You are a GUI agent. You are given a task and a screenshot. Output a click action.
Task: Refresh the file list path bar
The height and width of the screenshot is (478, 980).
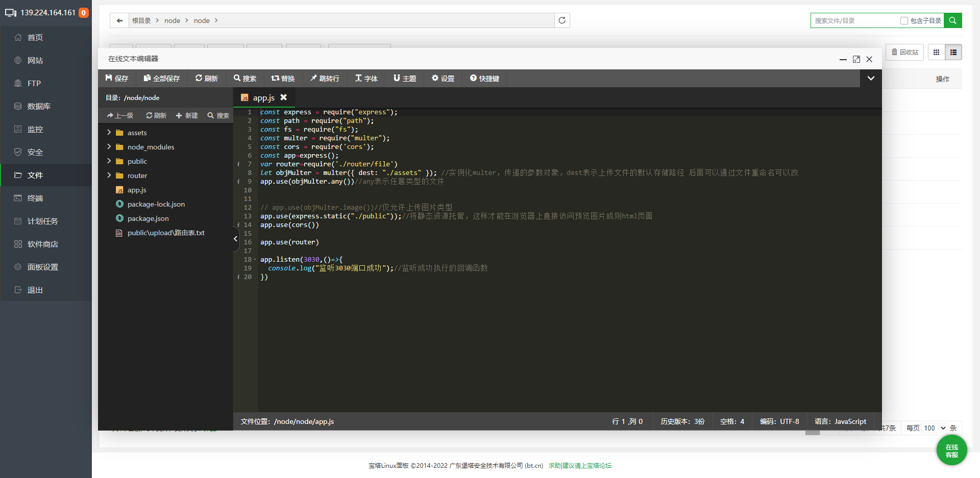pyautogui.click(x=562, y=20)
